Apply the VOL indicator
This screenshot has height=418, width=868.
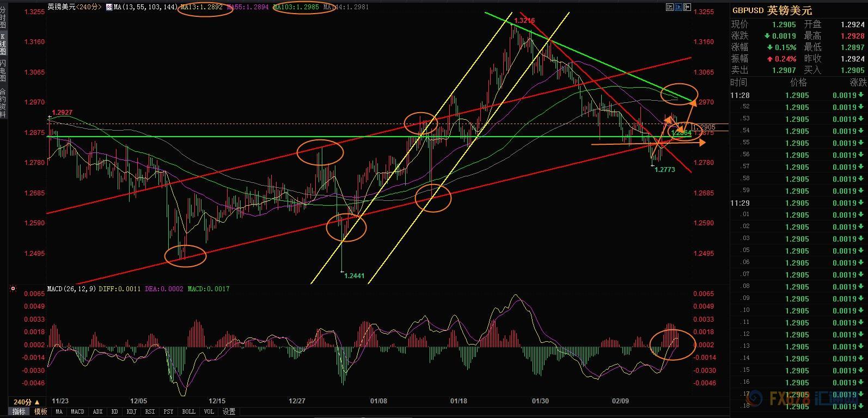point(209,411)
